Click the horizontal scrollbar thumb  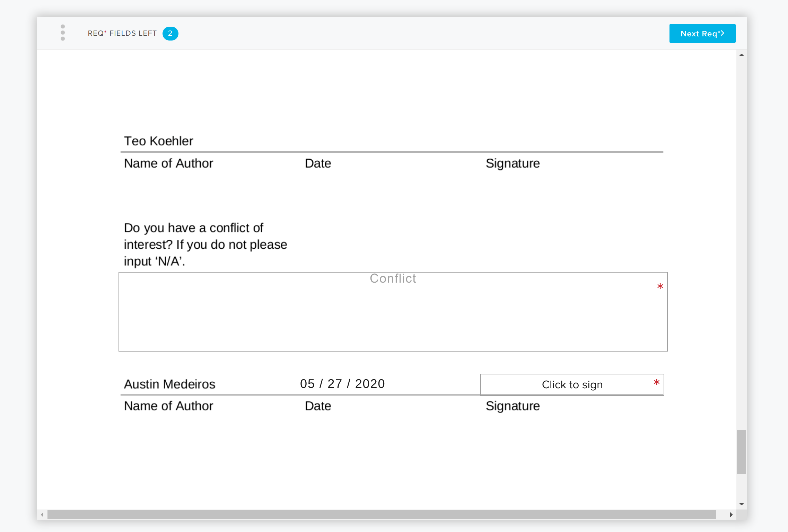pyautogui.click(x=381, y=515)
